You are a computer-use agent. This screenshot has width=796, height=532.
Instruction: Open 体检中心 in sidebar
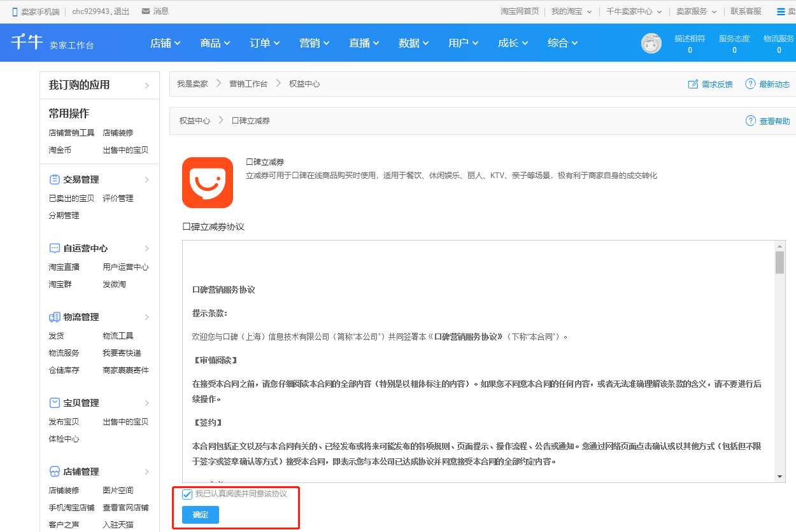64,439
